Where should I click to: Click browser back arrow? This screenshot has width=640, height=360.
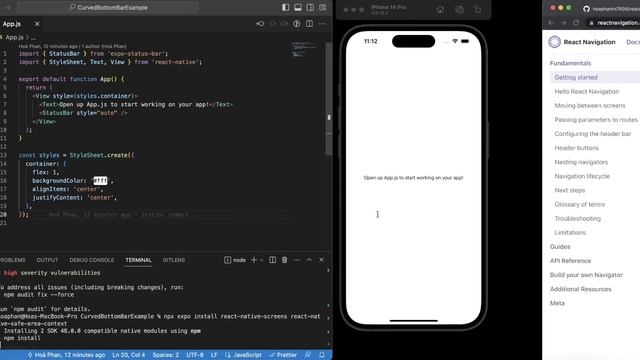pyautogui.click(x=551, y=23)
